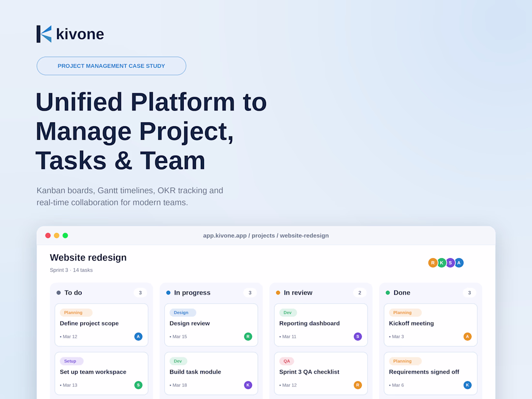The height and width of the screenshot is (399, 532).
Task: Open the blue A avatar in project header
Action: click(x=459, y=263)
